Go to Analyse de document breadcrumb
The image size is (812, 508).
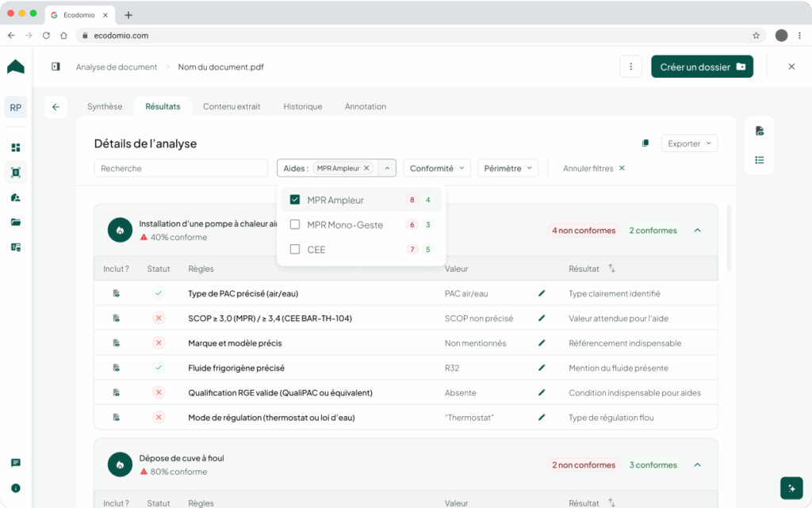click(x=117, y=67)
